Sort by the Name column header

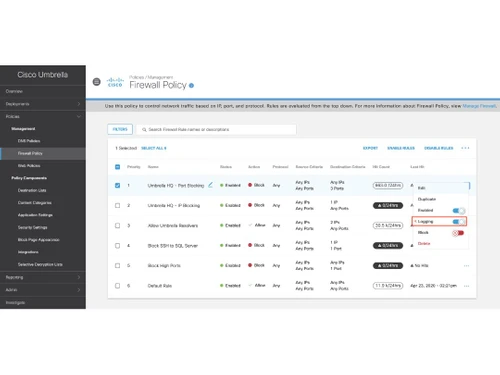tap(153, 167)
